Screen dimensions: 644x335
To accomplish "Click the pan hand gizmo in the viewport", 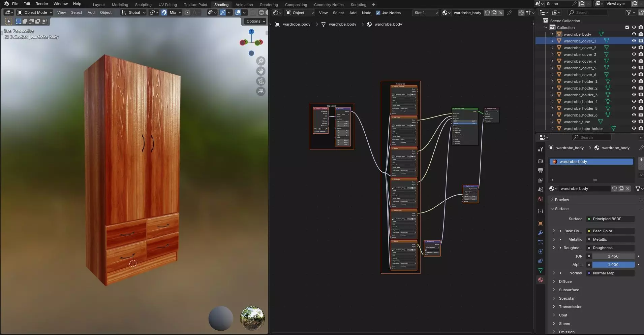I will (261, 71).
